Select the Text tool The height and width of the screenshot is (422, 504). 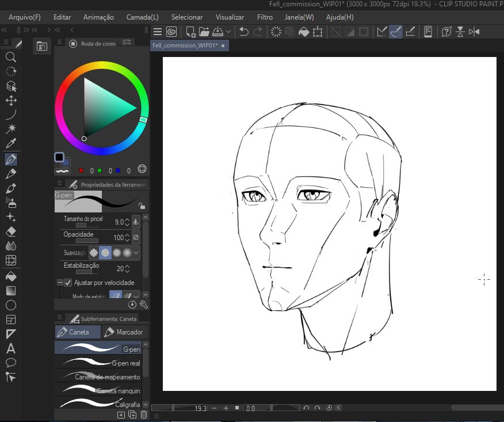(x=10, y=348)
